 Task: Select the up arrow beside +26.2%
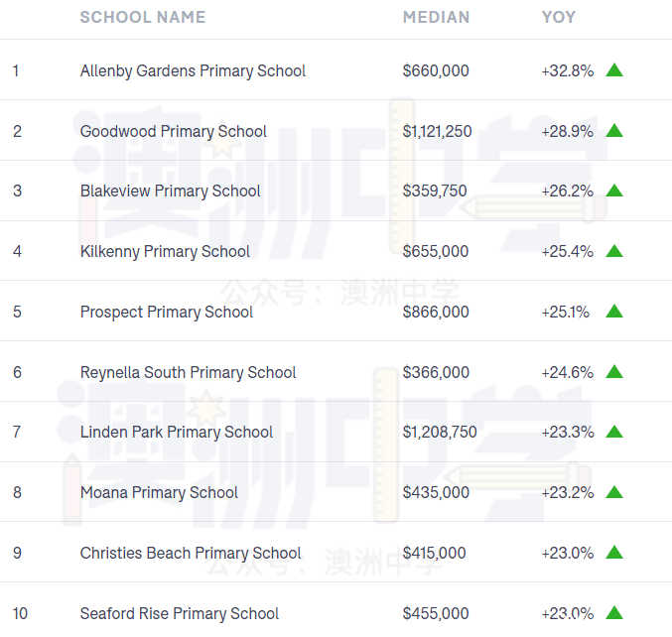(614, 191)
